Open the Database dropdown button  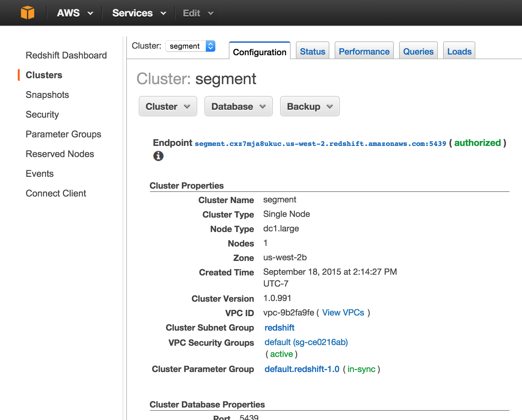click(239, 106)
